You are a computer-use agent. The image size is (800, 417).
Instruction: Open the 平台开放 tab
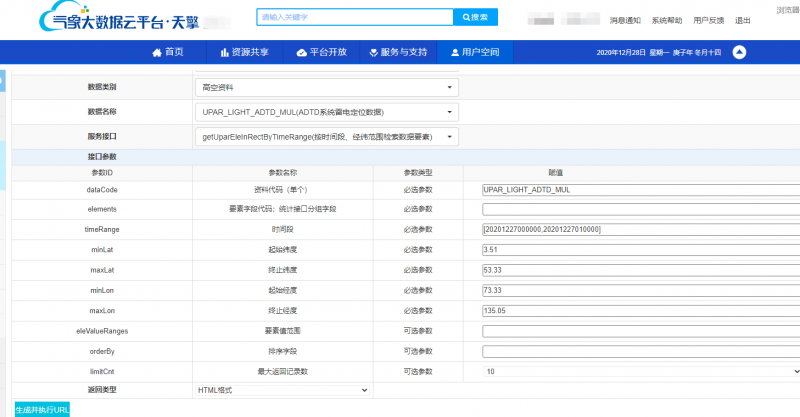(322, 52)
